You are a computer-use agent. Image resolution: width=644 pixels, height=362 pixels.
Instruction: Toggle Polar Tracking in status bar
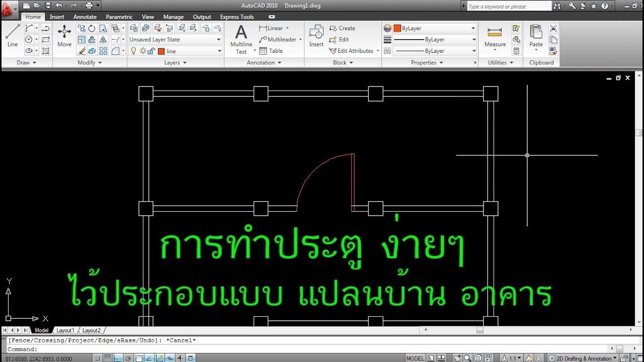[x=128, y=358]
